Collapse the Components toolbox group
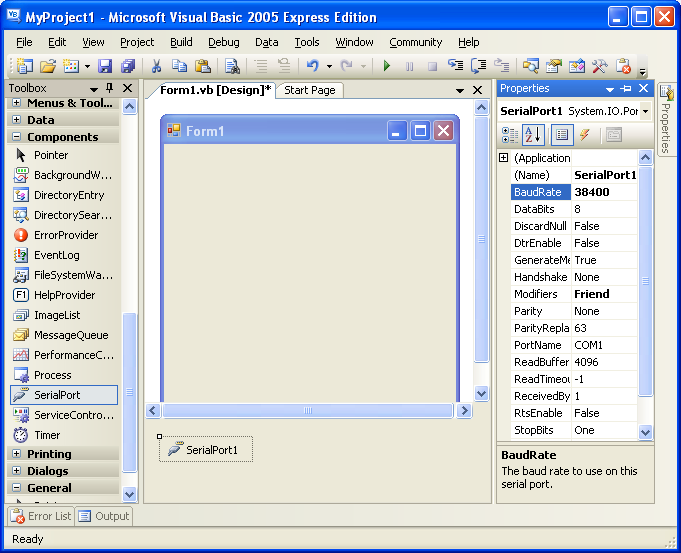The image size is (681, 553). pos(17,136)
